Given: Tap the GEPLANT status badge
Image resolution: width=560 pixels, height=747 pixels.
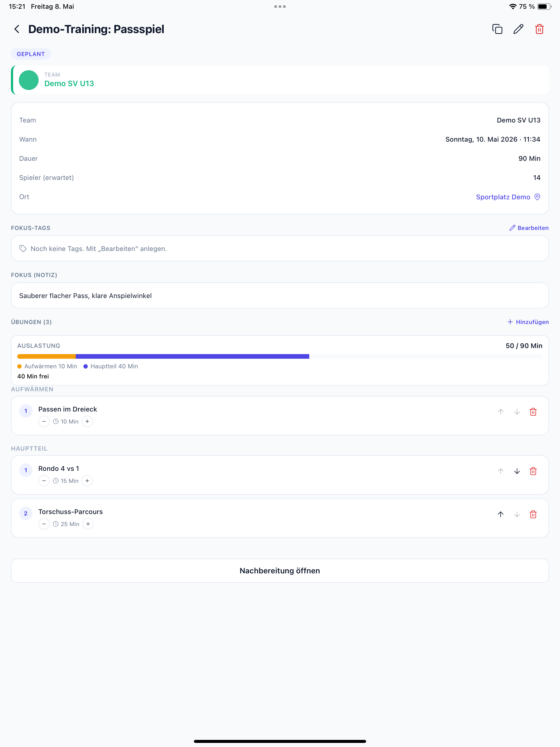Looking at the screenshot, I should [x=31, y=54].
